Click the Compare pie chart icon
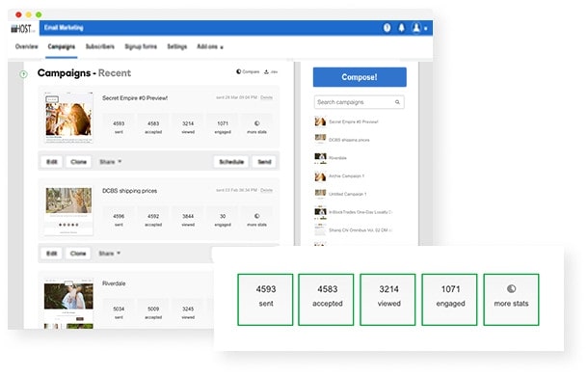The image size is (588, 376). pyautogui.click(x=238, y=71)
